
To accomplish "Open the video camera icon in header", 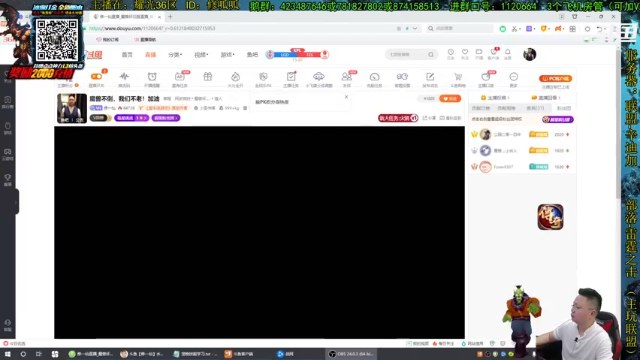I will tap(479, 52).
